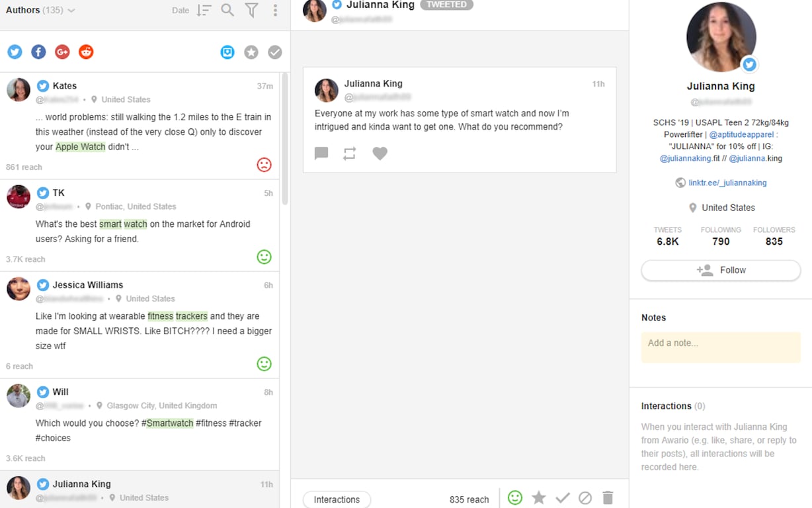Open the @aptitudeapparel link in the bio
This screenshot has height=508, width=812.
click(741, 134)
